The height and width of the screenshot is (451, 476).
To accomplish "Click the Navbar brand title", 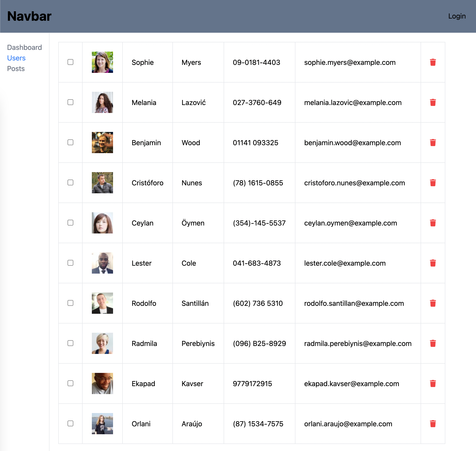I will [29, 16].
